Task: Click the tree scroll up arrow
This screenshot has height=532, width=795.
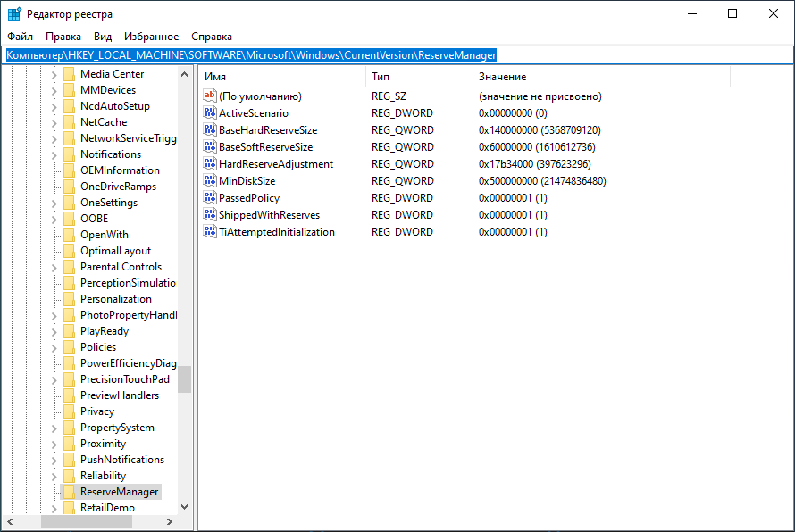Action: pyautogui.click(x=185, y=74)
